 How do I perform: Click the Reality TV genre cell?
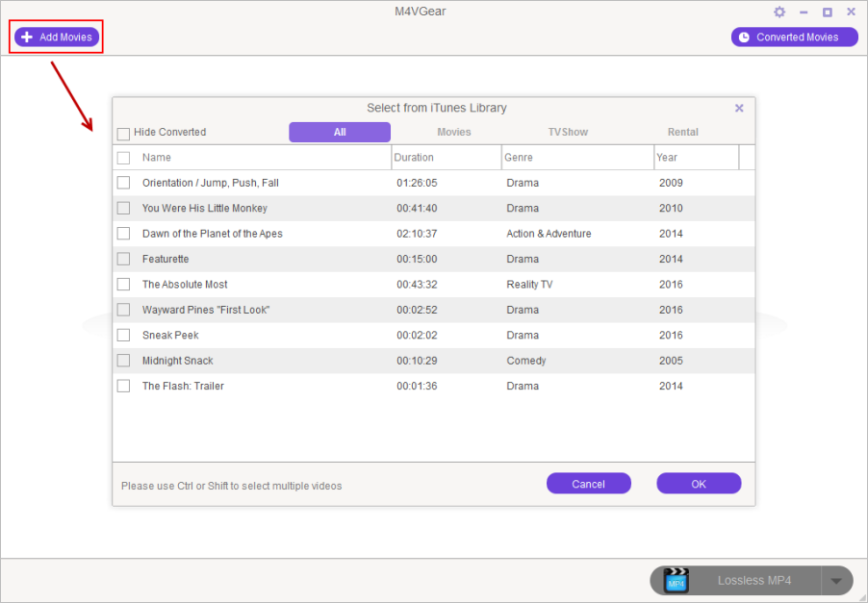click(x=529, y=285)
